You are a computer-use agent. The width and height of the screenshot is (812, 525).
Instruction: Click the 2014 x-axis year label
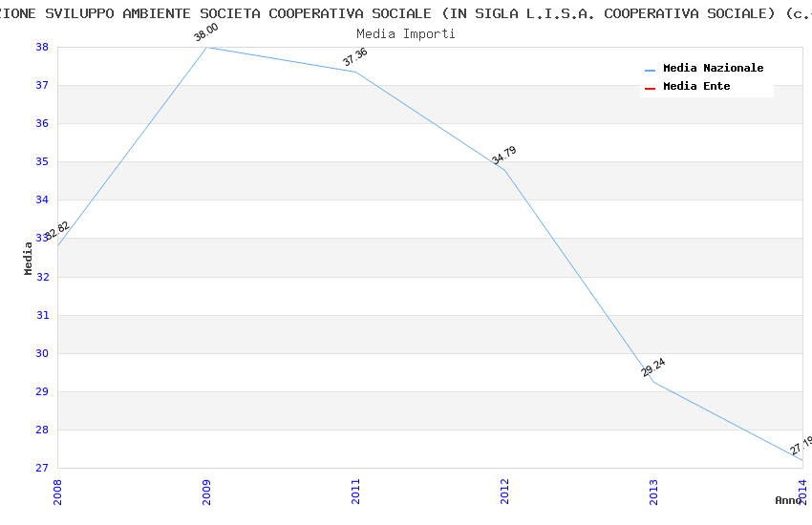pyautogui.click(x=802, y=492)
